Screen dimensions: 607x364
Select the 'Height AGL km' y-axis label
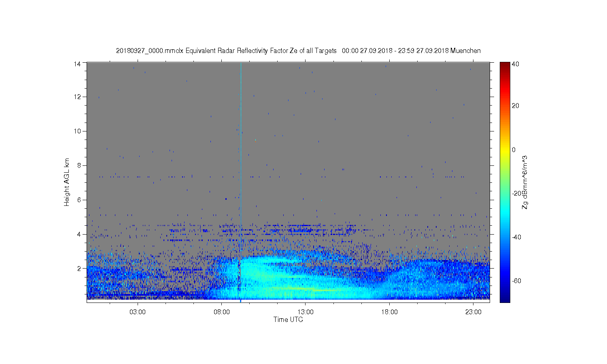pos(67,182)
